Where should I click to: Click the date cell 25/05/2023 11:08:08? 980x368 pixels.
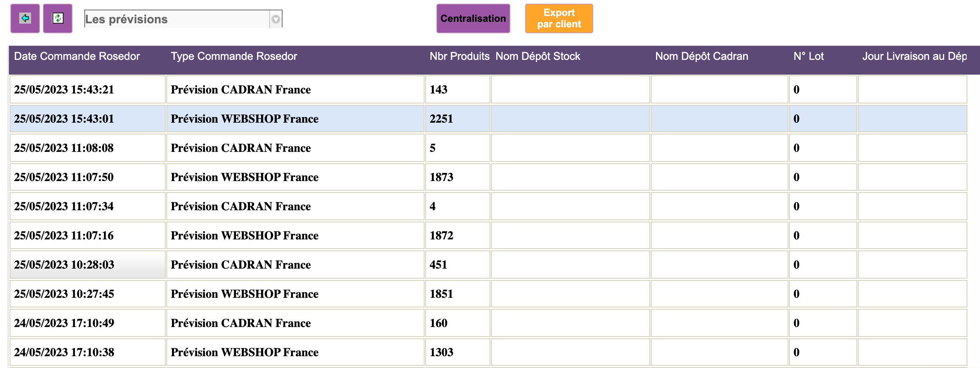pyautogui.click(x=64, y=148)
